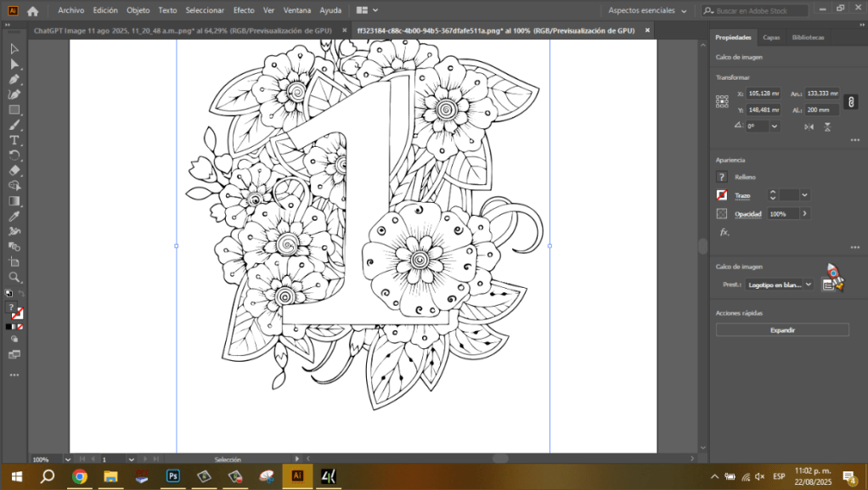Open the rotation angle dropdown
This screenshot has width=868, height=490.
774,126
